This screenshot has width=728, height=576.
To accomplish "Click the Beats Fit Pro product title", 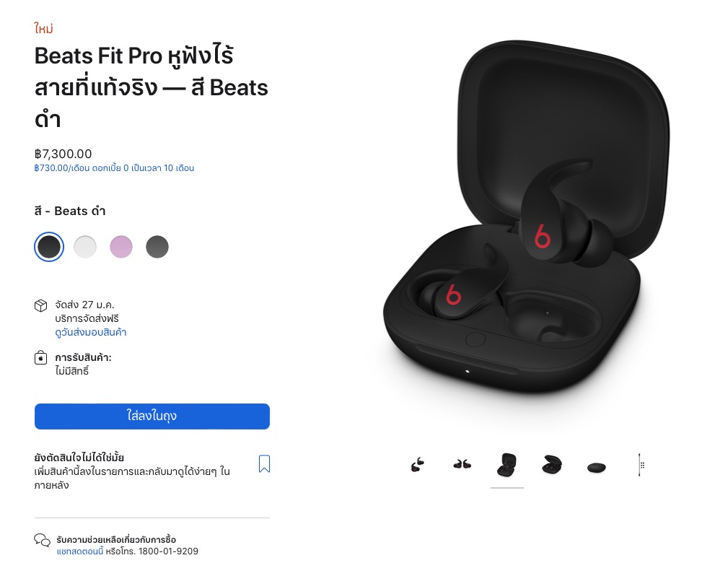I will (x=152, y=87).
